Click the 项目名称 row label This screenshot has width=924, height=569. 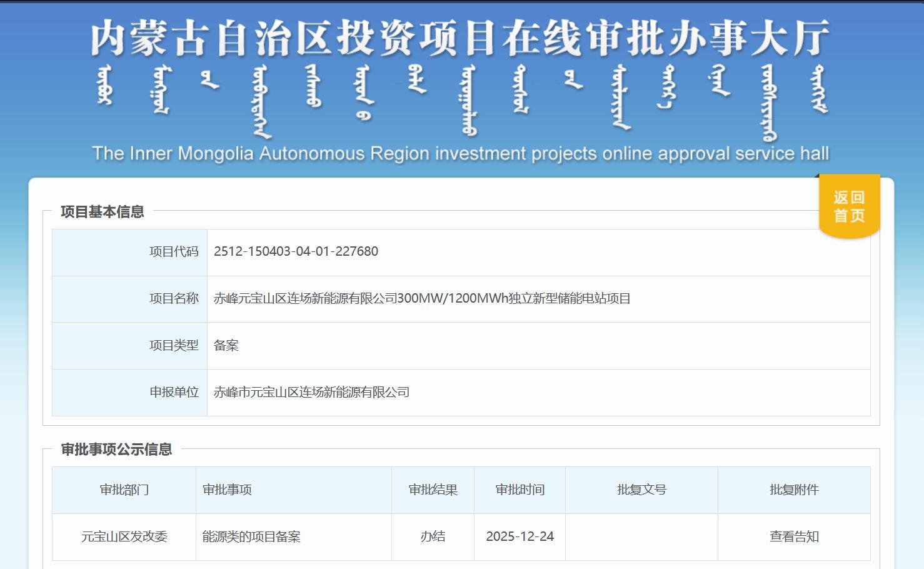(174, 299)
